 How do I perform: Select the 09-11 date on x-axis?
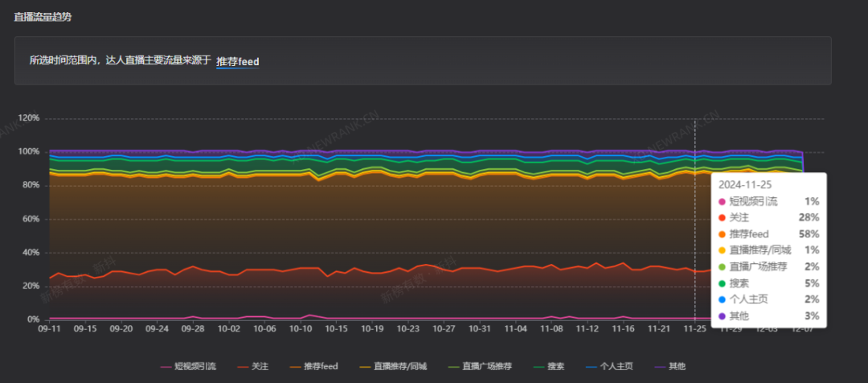(x=49, y=328)
